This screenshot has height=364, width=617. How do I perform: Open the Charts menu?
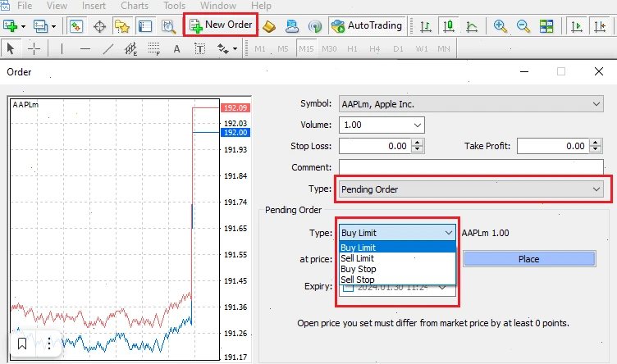coord(135,6)
